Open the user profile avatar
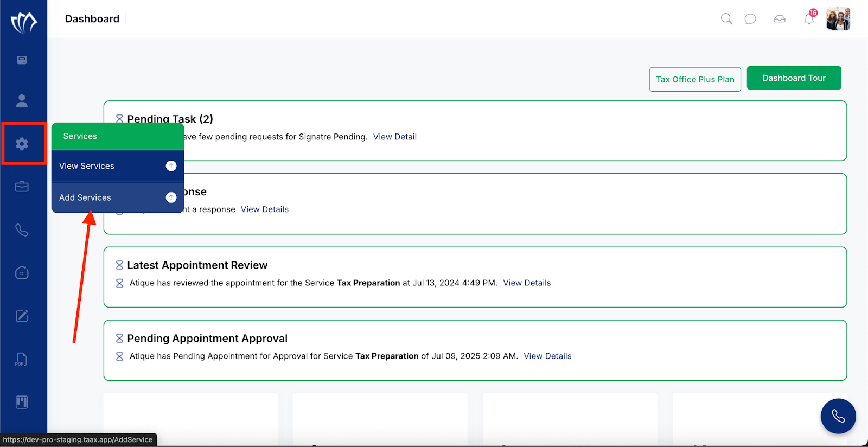The image size is (868, 447). (x=838, y=19)
